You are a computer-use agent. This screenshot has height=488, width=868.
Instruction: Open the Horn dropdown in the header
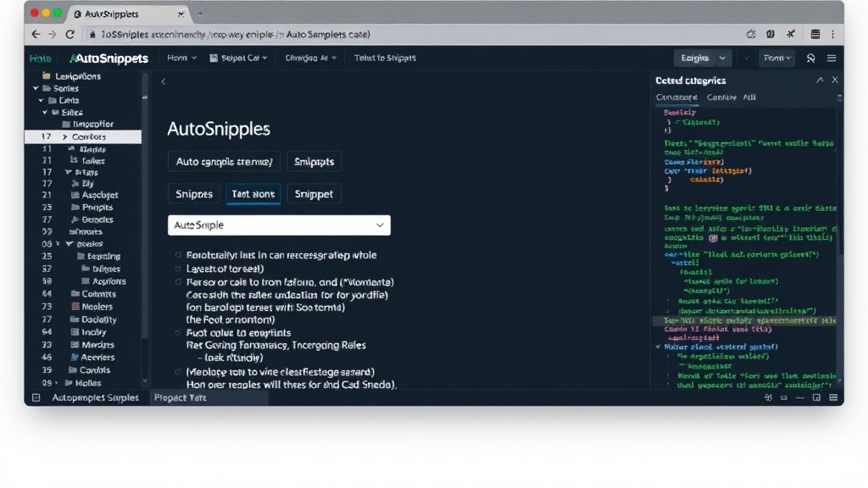coord(182,58)
